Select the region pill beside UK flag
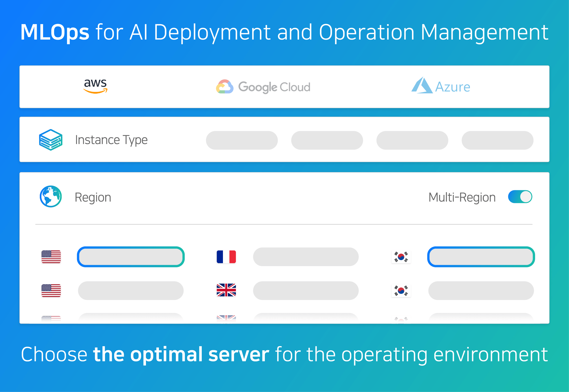 (x=306, y=291)
